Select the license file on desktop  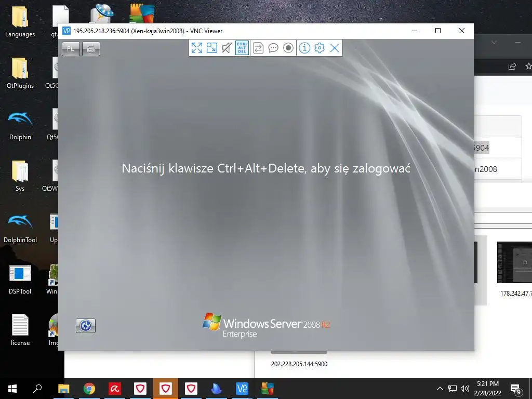tap(20, 330)
